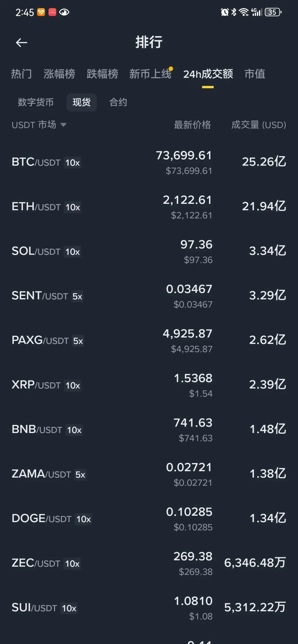Sort by 最新价格 column header
The height and width of the screenshot is (644, 298).
tap(192, 125)
